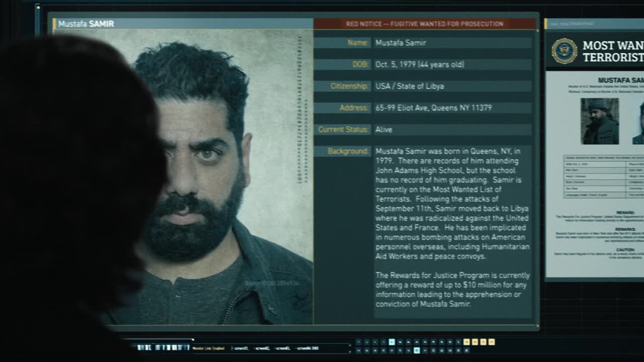Image resolution: width=644 pixels, height=362 pixels.
Task: Click the first yellow square in the bottom button grid
Action: (466, 342)
